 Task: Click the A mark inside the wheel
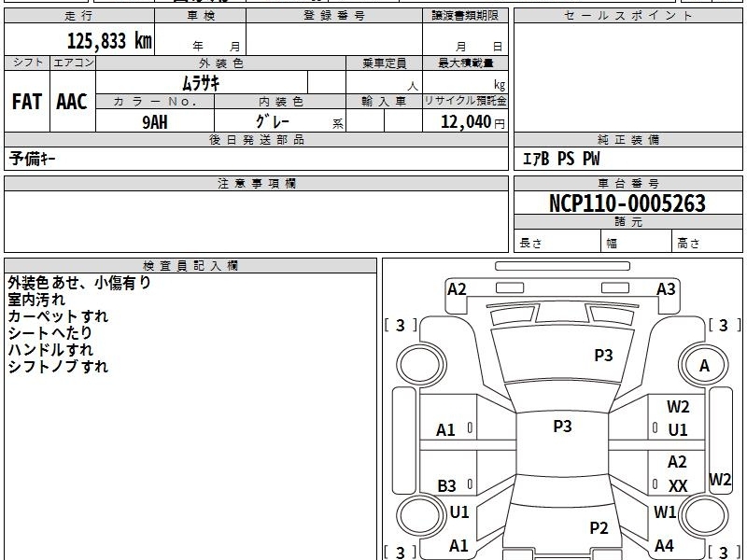(x=704, y=366)
